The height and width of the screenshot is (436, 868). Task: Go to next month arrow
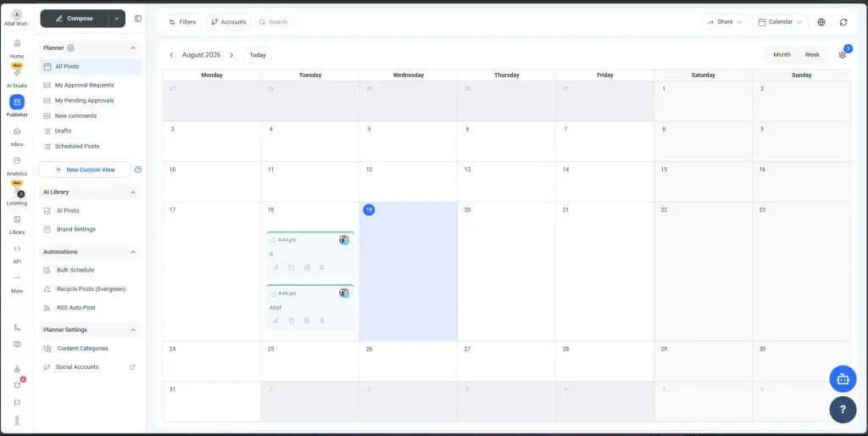click(x=231, y=55)
